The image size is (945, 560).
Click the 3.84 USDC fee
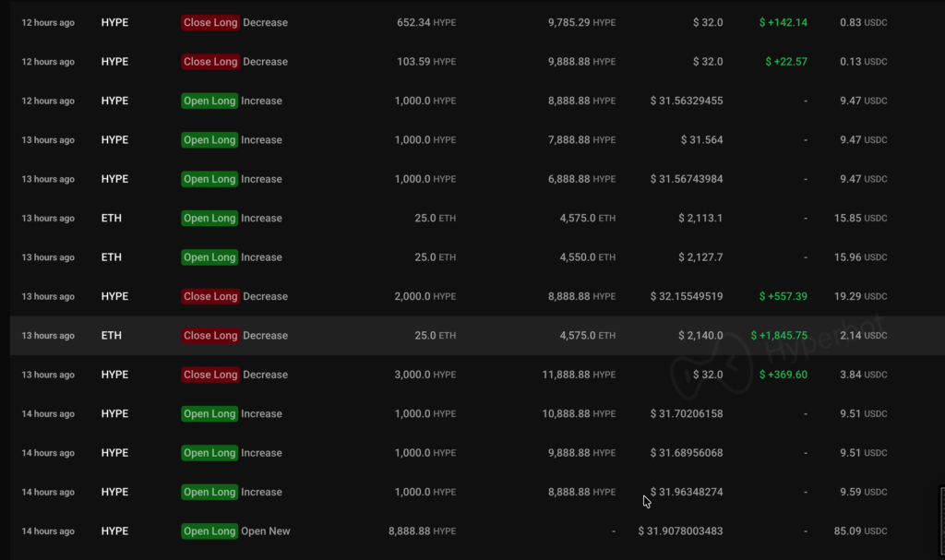[x=863, y=375]
